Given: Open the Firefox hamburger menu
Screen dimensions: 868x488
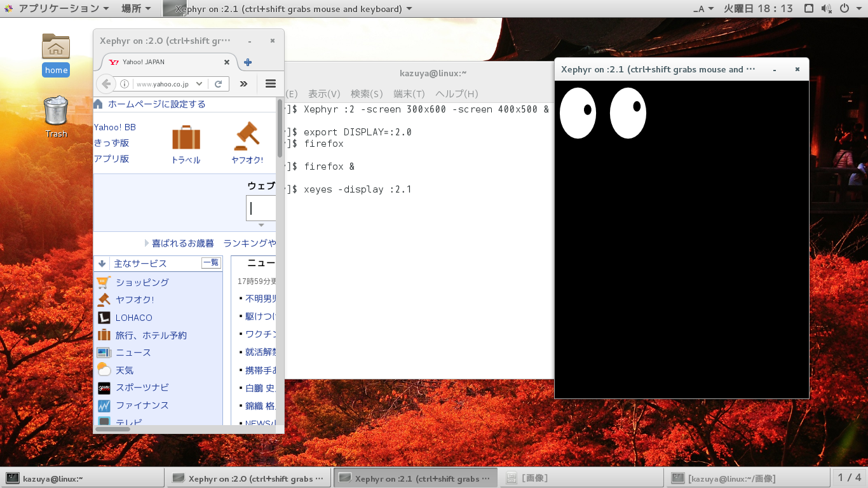Looking at the screenshot, I should coord(270,83).
